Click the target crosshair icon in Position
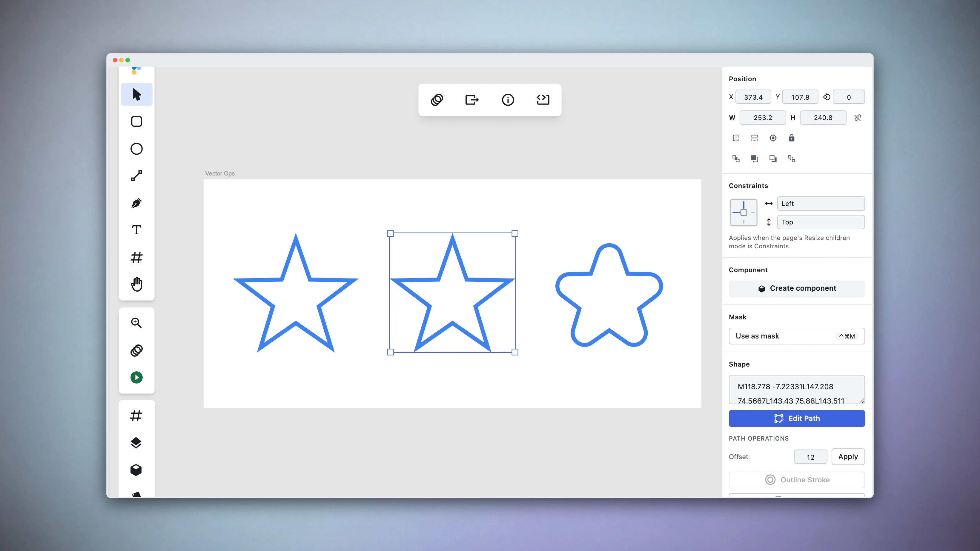Screen dimensions: 980x551 coord(773,138)
